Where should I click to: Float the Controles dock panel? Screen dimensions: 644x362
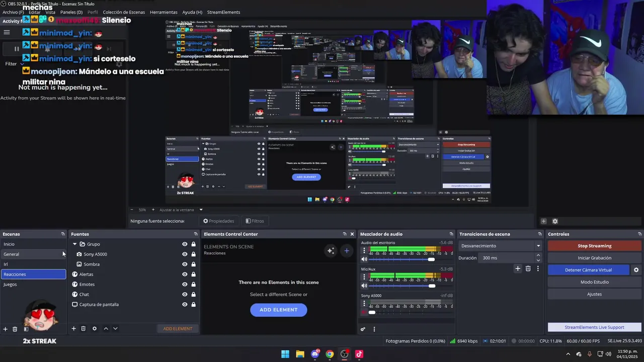[639, 234]
